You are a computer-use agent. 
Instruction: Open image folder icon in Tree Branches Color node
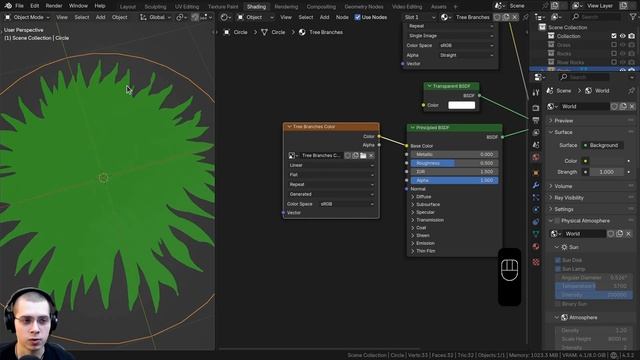363,156
